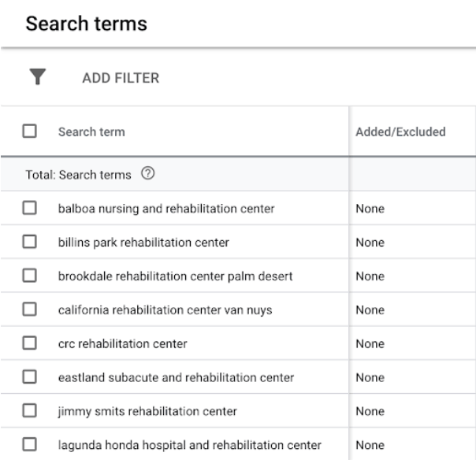The width and height of the screenshot is (476, 460).
Task: Check the california rehabilitation center van nuys row
Action: pyautogui.click(x=30, y=310)
